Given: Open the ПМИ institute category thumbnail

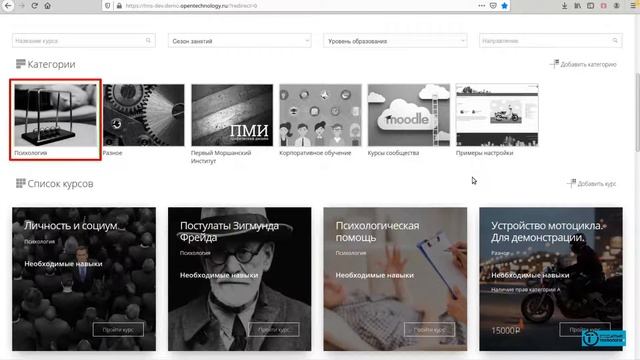Looking at the screenshot, I should [x=232, y=115].
